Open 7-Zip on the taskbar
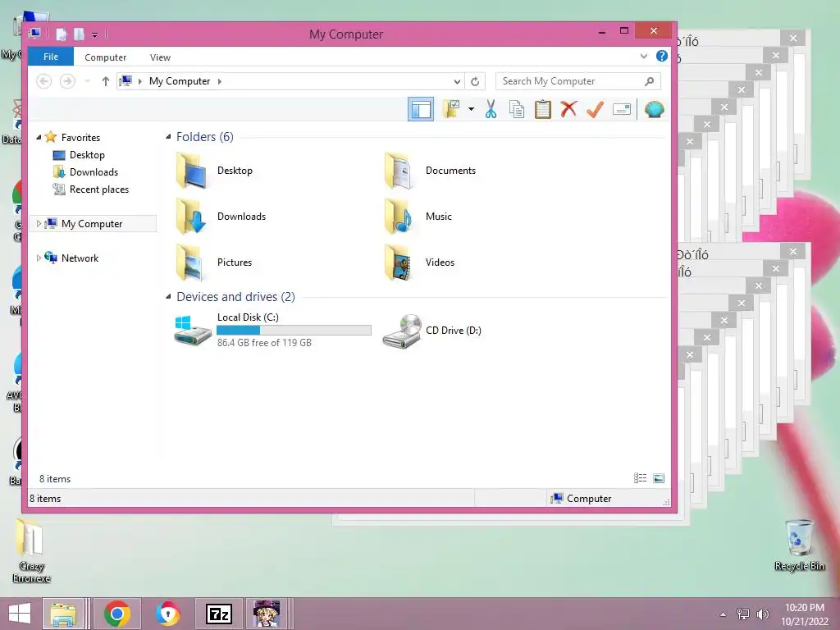The image size is (840, 630). click(218, 614)
